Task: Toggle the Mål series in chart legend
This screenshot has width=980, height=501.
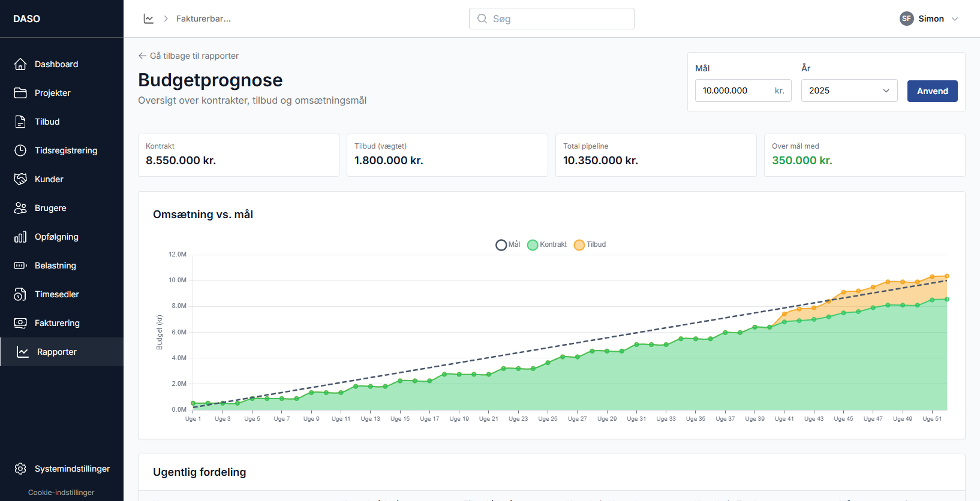Action: point(507,245)
